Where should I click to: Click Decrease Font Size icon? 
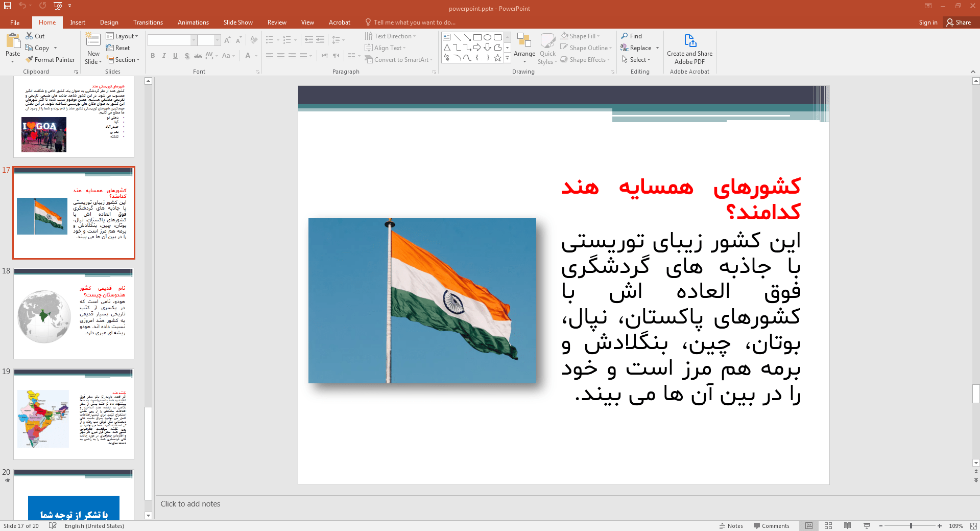click(238, 40)
